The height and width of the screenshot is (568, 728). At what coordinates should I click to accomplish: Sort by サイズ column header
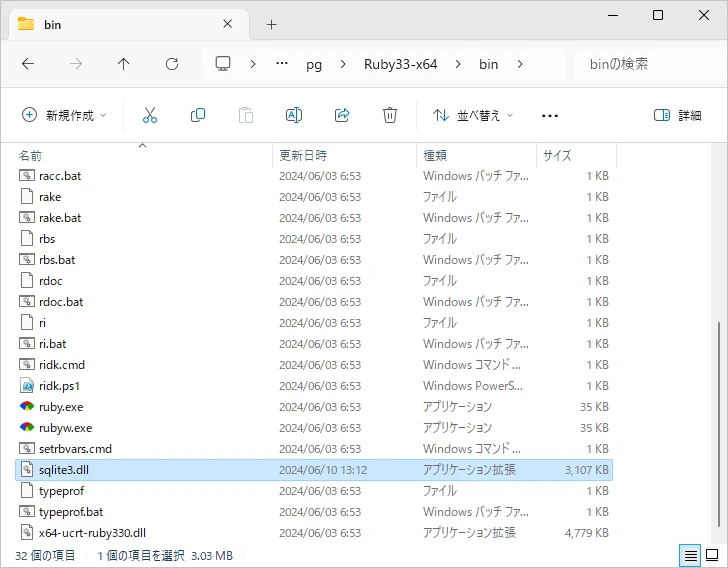click(x=557, y=155)
